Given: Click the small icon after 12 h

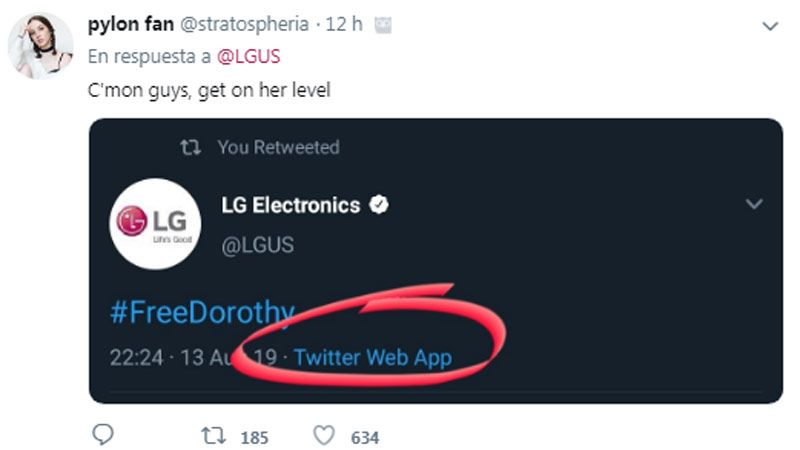Looking at the screenshot, I should pos(384,25).
